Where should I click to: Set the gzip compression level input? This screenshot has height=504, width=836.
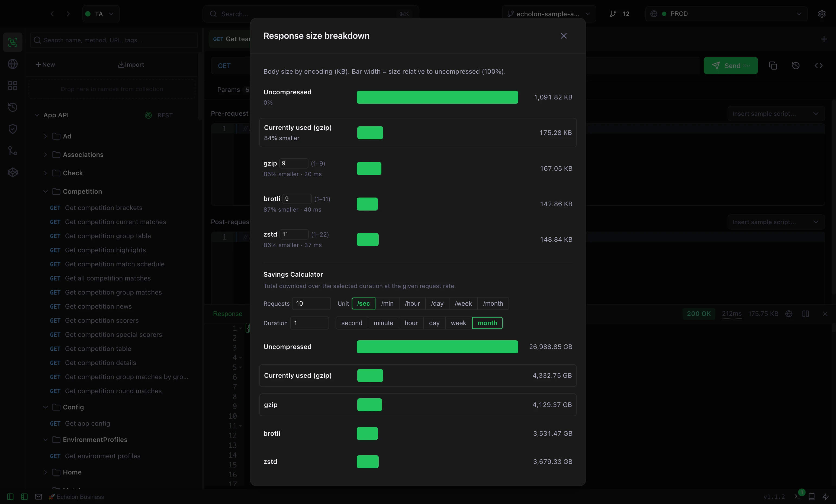(294, 163)
